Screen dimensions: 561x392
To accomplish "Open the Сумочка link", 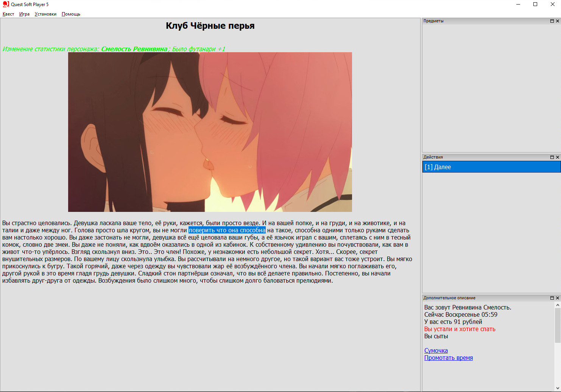I will click(x=436, y=350).
